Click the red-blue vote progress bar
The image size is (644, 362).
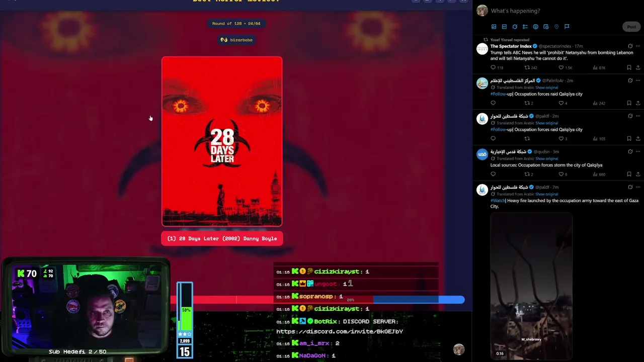317,300
